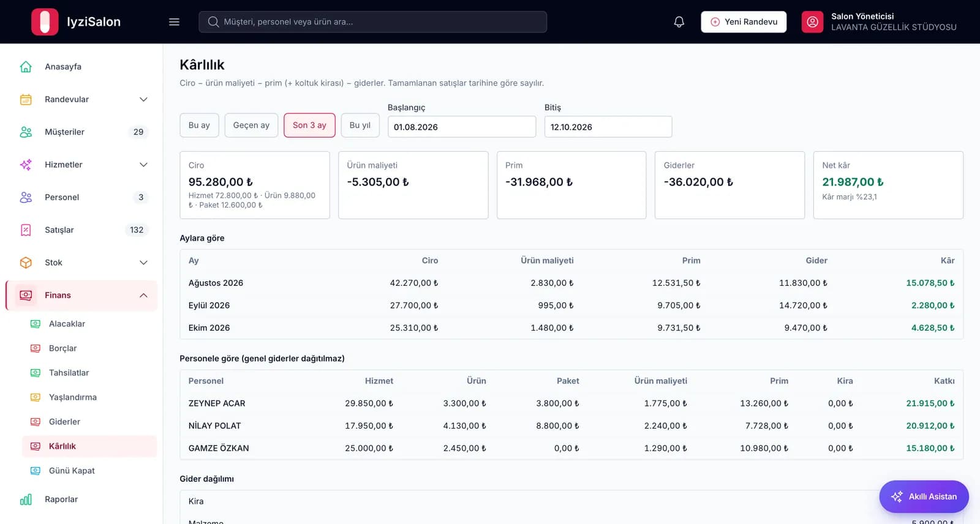980x524 pixels.
Task: Click the search magnifier icon
Action: pyautogui.click(x=213, y=22)
